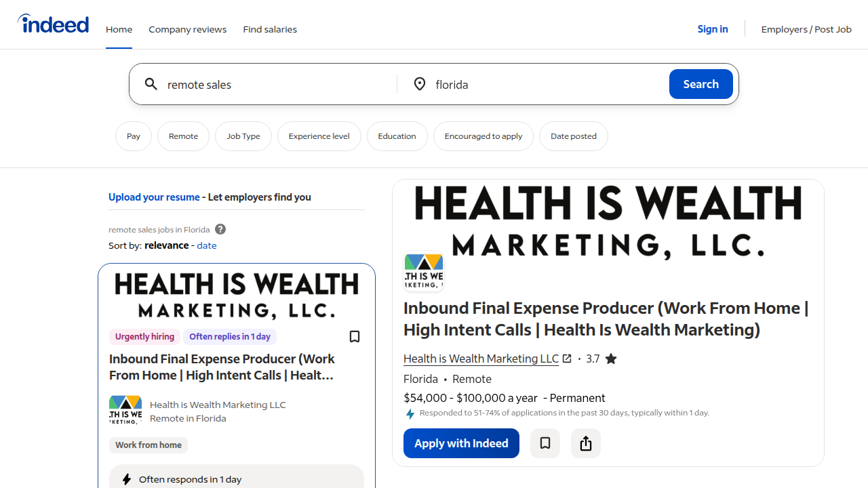Bookmark the job card in results list

pyautogui.click(x=355, y=337)
